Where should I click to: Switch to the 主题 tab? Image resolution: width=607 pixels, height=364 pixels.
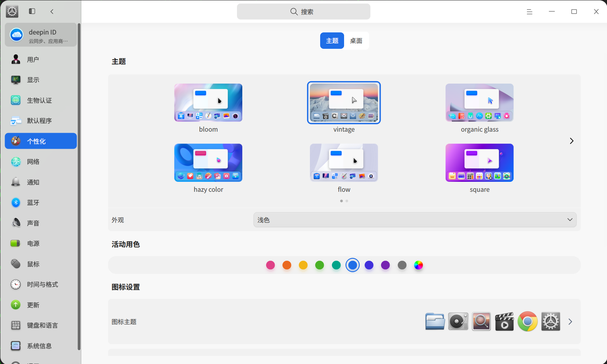point(332,41)
